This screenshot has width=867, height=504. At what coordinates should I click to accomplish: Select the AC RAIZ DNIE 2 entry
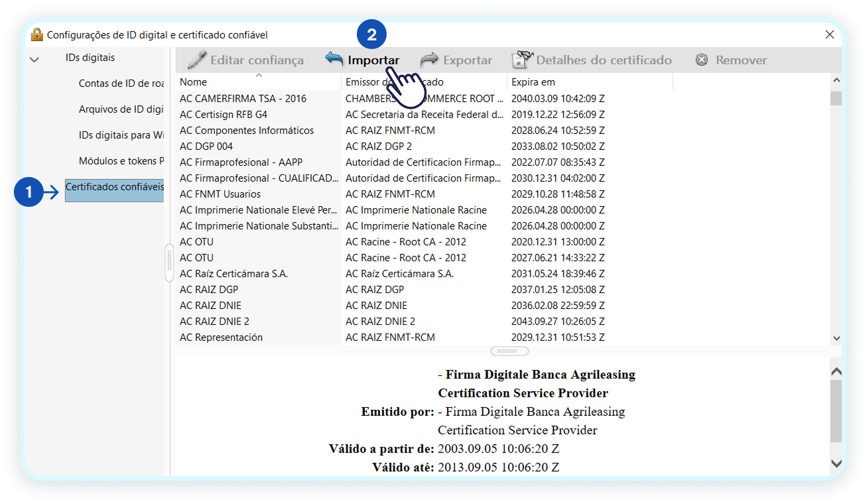pyautogui.click(x=220, y=321)
